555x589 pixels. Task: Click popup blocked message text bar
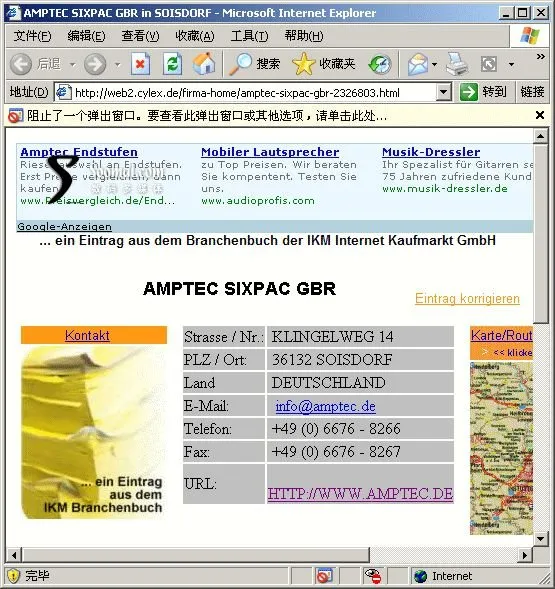(x=207, y=116)
